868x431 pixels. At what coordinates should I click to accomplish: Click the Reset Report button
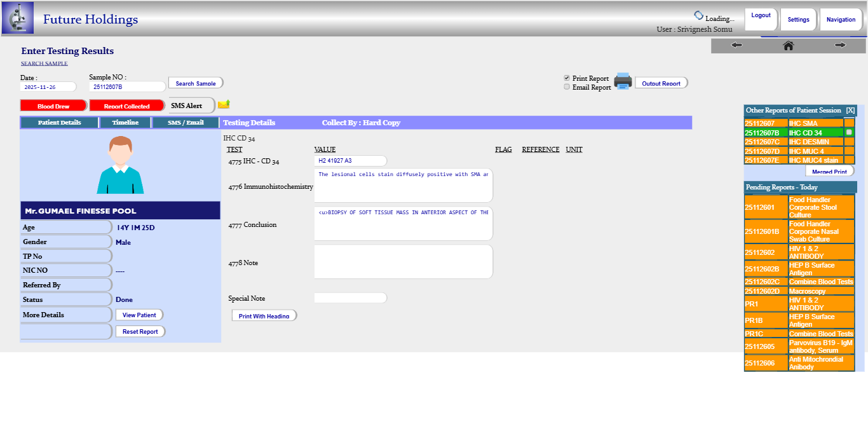coord(140,332)
